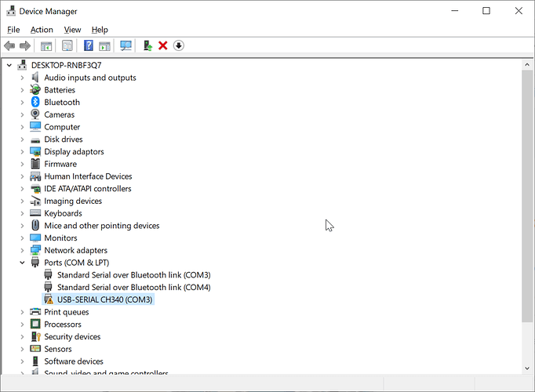Click the Print queues printer icon
535x392 pixels.
coord(35,311)
